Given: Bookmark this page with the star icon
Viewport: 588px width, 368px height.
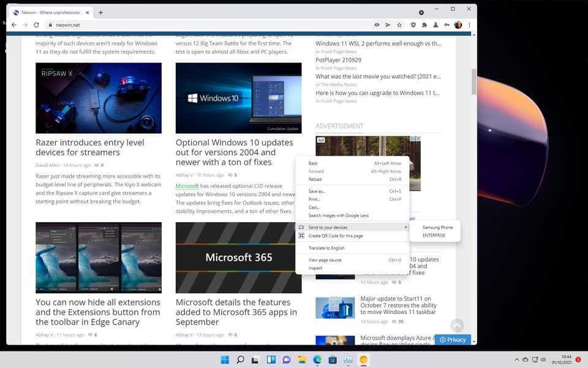Looking at the screenshot, I should tap(399, 25).
